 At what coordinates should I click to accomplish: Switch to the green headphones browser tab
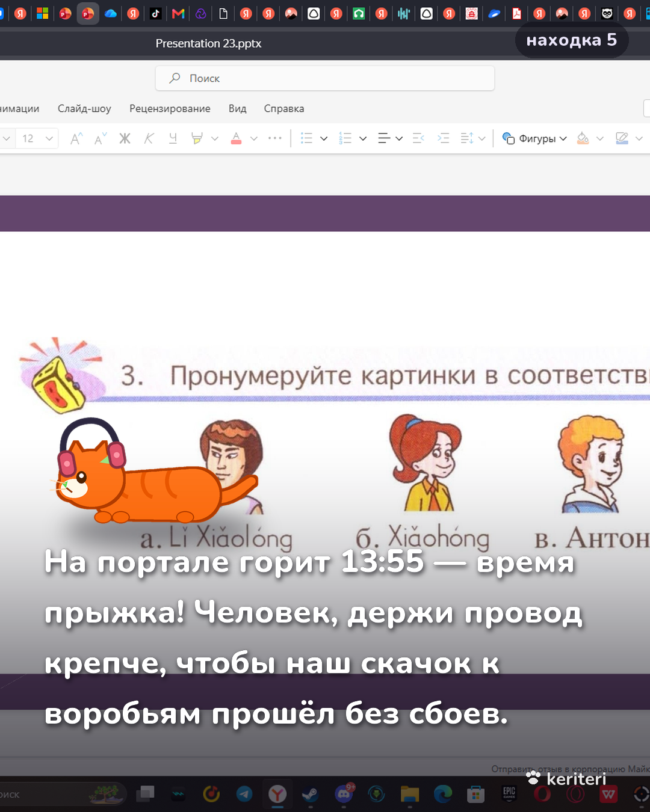pyautogui.click(x=359, y=13)
